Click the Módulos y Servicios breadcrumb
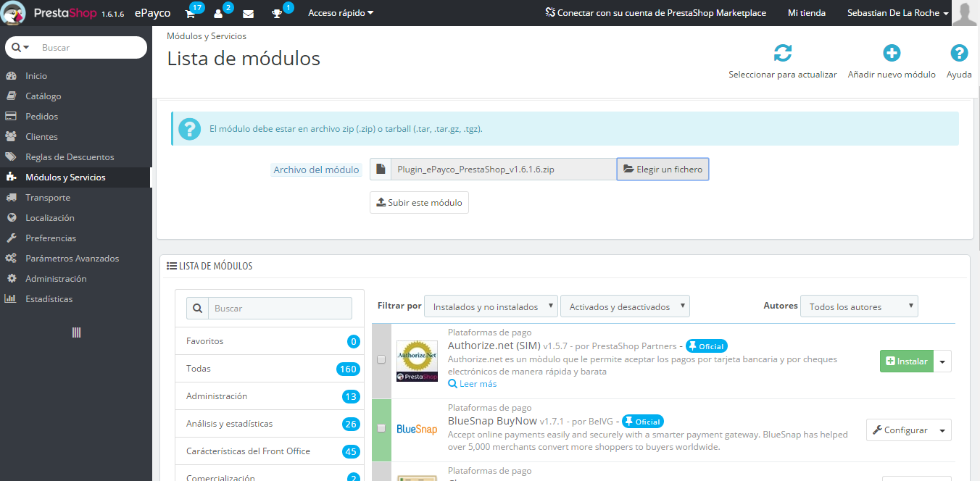 pyautogui.click(x=207, y=36)
